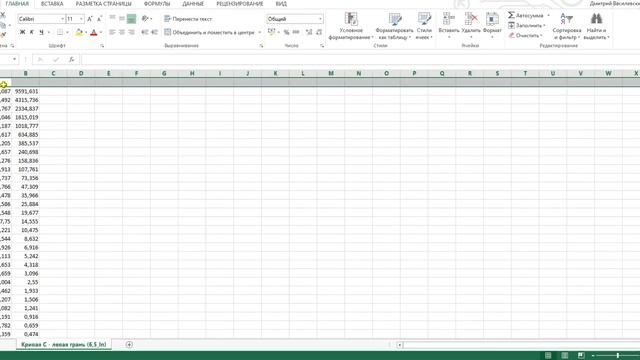Switch to Page Break Preview in status bar

pos(581,356)
